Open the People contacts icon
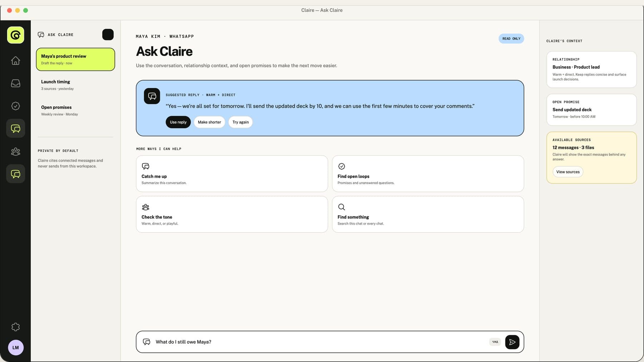644x362 pixels. tap(15, 151)
